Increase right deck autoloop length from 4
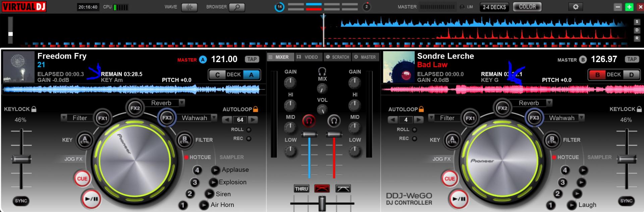 pos(419,120)
